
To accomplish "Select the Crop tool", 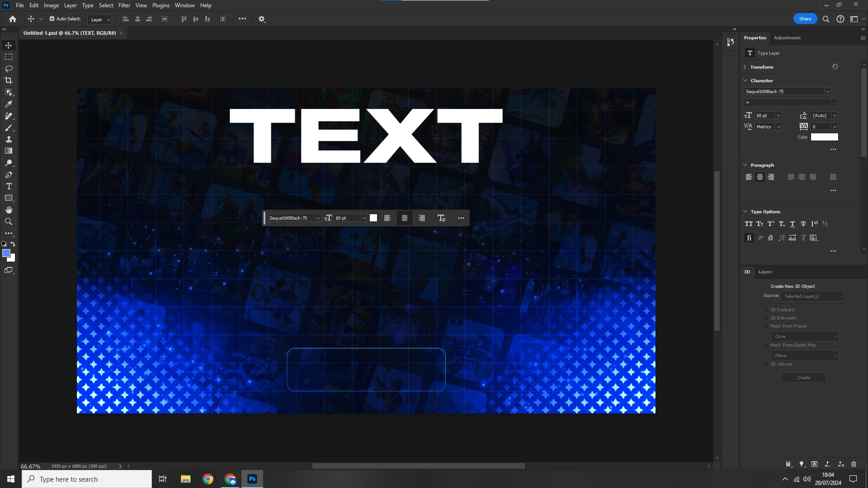I will pos(9,80).
